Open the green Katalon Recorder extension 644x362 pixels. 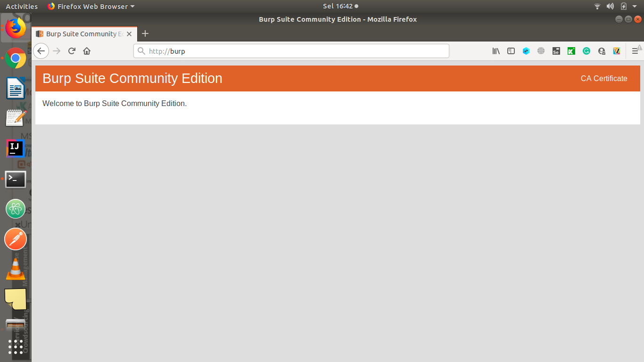pos(571,51)
